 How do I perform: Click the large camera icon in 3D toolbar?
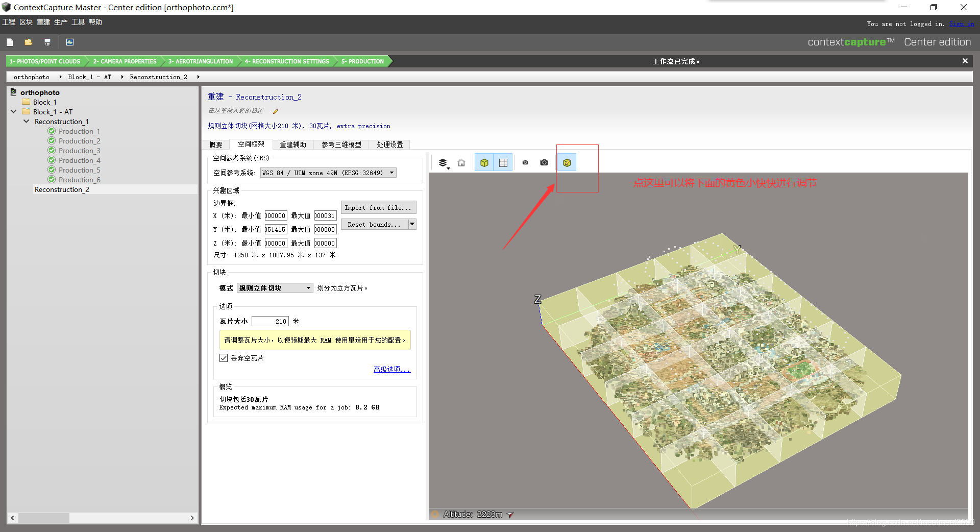pos(544,163)
